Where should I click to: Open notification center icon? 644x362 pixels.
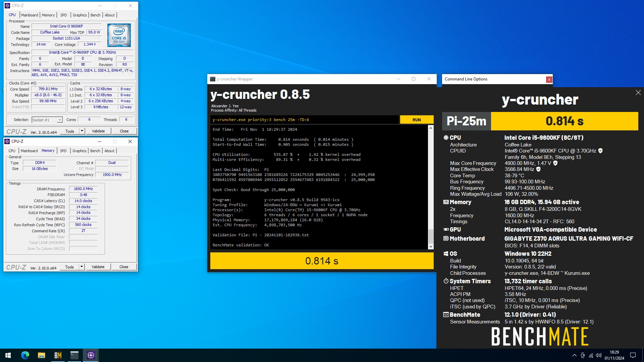click(633, 355)
